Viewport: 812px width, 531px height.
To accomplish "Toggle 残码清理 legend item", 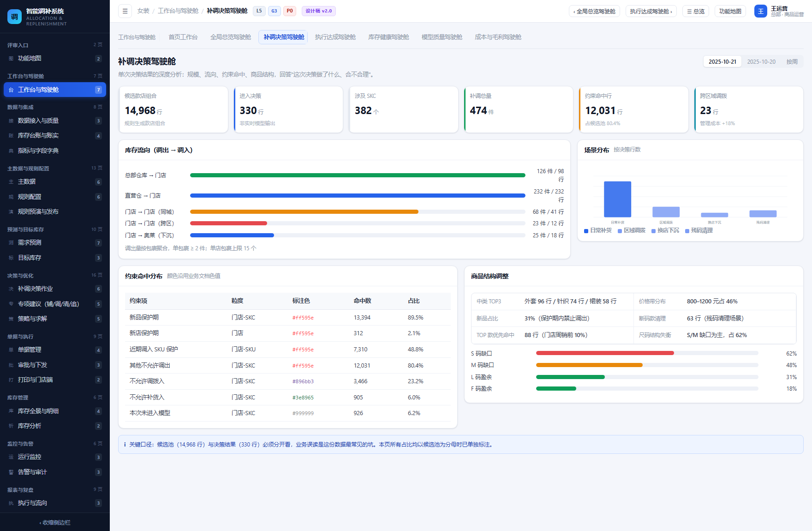I will click(x=699, y=230).
